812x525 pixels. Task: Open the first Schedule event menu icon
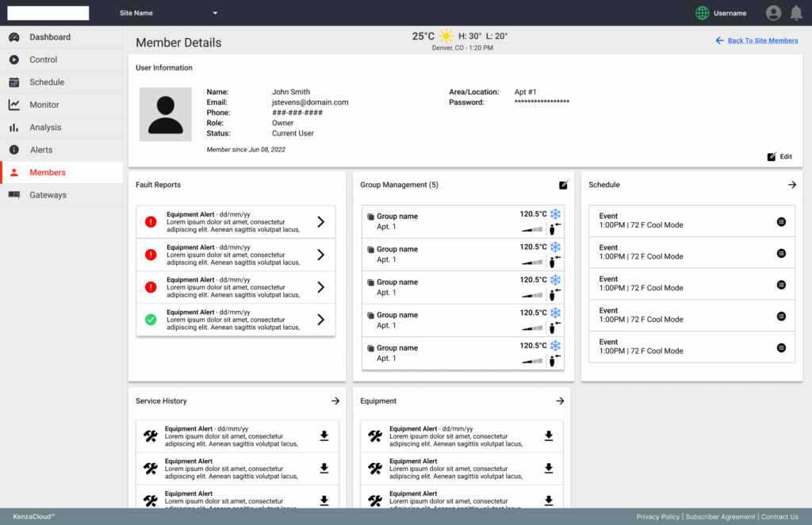point(781,221)
